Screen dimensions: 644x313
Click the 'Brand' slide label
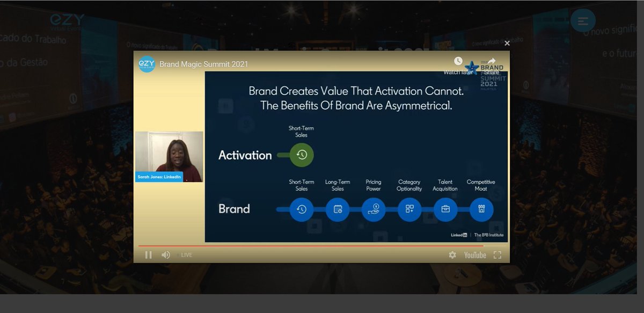click(234, 209)
